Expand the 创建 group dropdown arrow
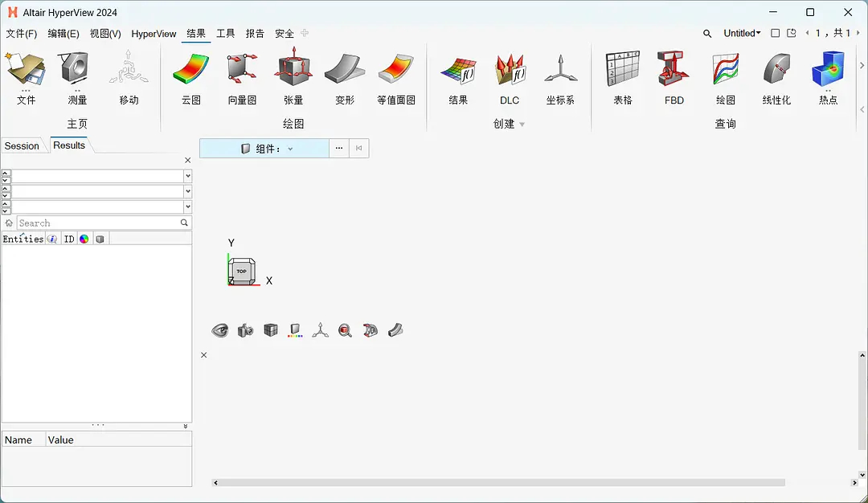Viewport: 868px width, 503px height. [522, 125]
